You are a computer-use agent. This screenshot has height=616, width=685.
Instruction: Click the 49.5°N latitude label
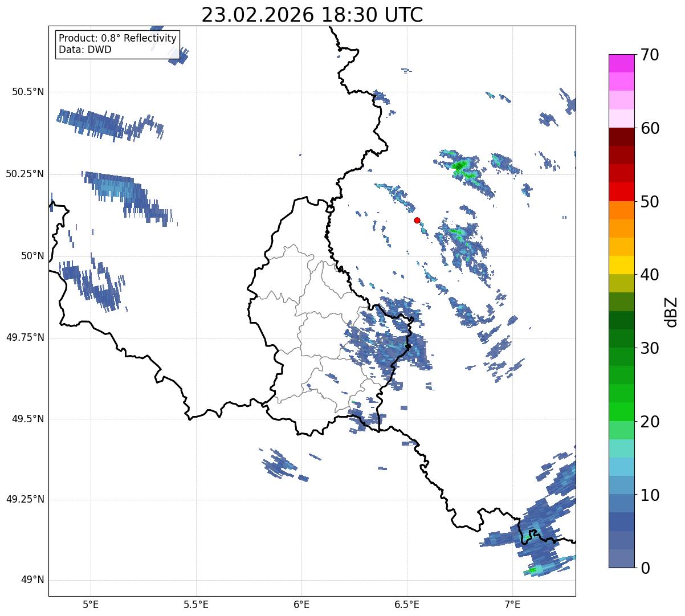[x=28, y=419]
